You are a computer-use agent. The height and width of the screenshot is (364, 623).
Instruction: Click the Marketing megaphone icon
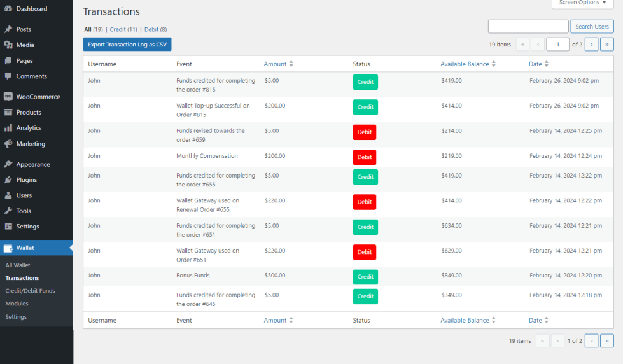click(x=8, y=144)
